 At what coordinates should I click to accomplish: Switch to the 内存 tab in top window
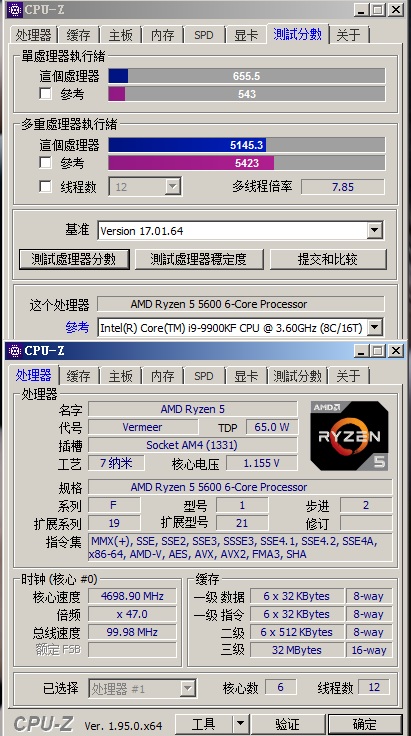tap(162, 35)
